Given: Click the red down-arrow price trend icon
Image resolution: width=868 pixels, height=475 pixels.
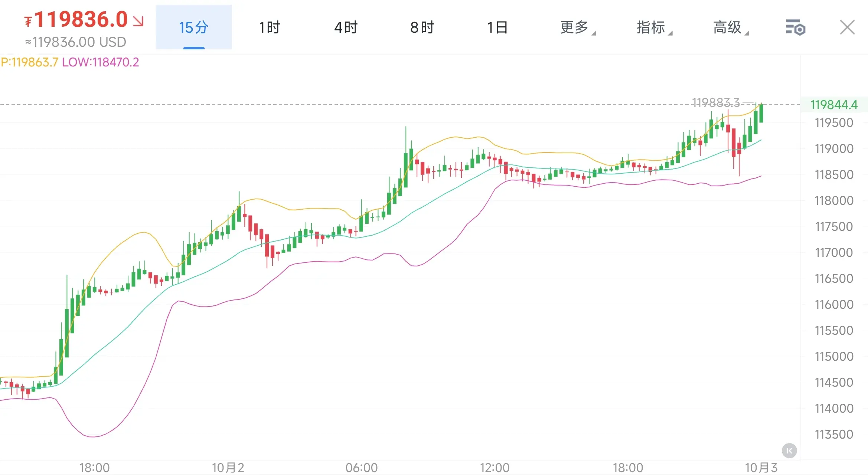Looking at the screenshot, I should pos(138,21).
